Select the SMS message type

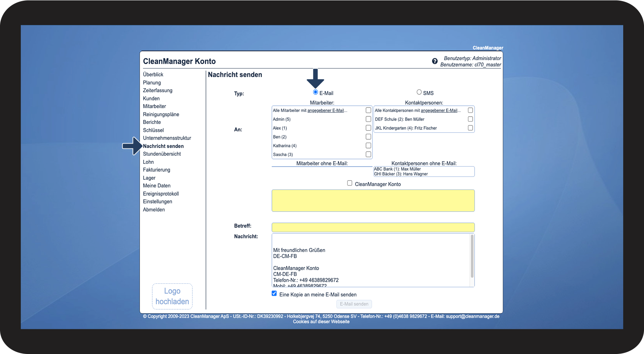coord(419,92)
